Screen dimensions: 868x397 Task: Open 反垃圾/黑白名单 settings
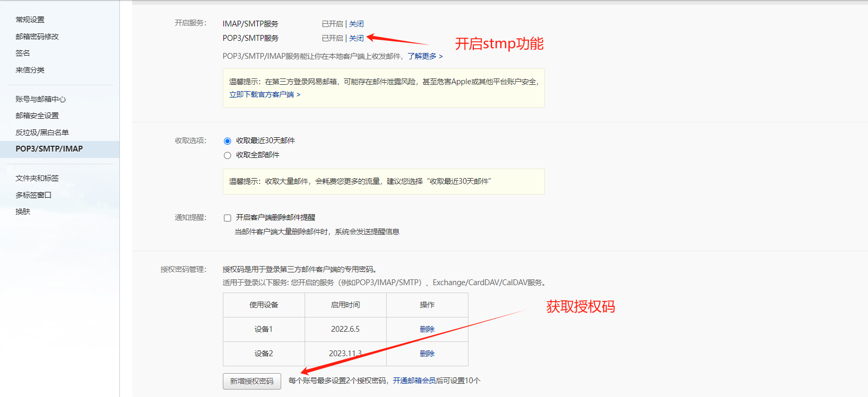[x=42, y=133]
